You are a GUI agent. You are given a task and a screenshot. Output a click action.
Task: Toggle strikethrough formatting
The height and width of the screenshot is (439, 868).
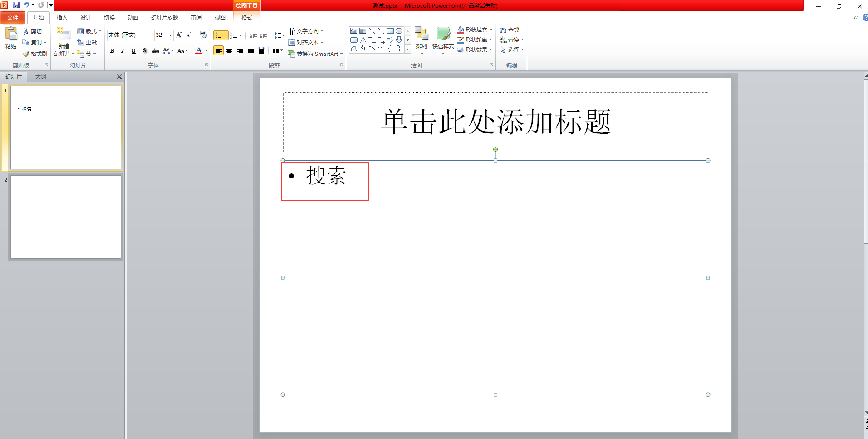[155, 51]
